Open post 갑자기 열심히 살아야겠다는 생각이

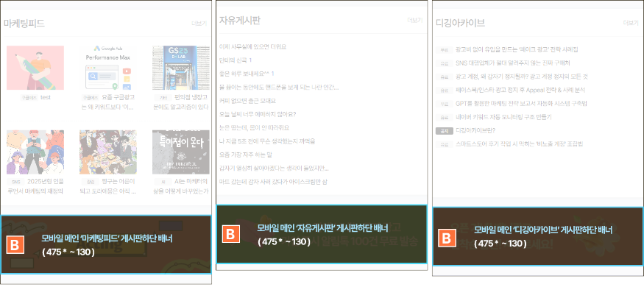274,168
